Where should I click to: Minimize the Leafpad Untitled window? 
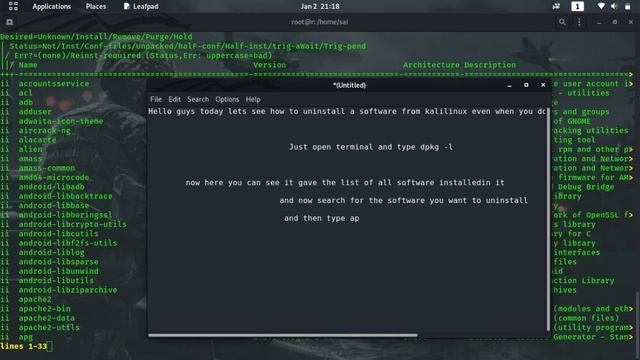pyautogui.click(x=509, y=85)
